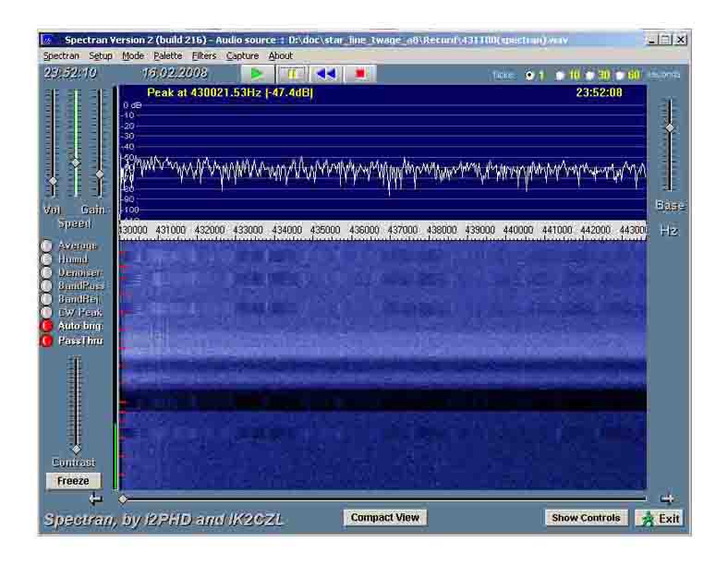Click the 16.02.2008 date display
The width and height of the screenshot is (728, 565).
click(x=175, y=73)
